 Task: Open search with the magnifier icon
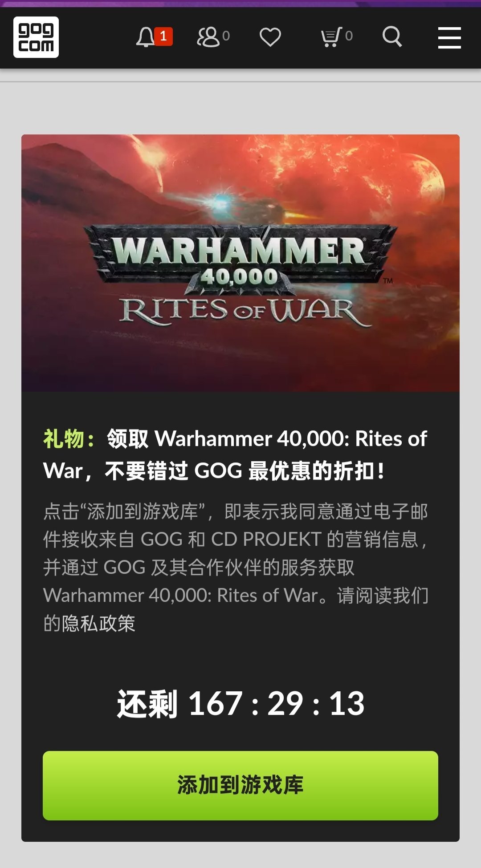pos(392,37)
